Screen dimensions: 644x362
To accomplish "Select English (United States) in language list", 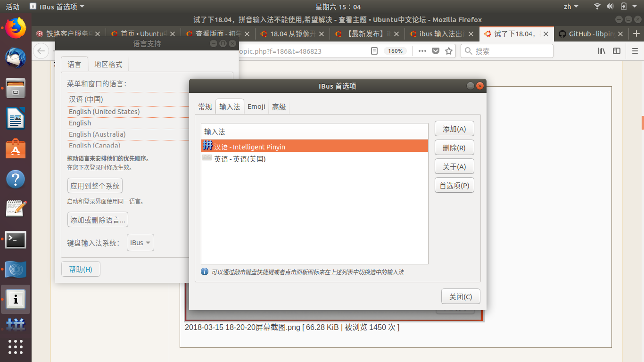I will tap(128, 111).
